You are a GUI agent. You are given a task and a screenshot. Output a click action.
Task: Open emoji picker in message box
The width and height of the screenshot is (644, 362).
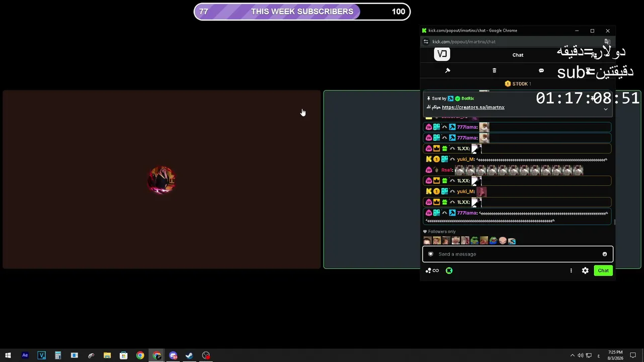coord(605,254)
